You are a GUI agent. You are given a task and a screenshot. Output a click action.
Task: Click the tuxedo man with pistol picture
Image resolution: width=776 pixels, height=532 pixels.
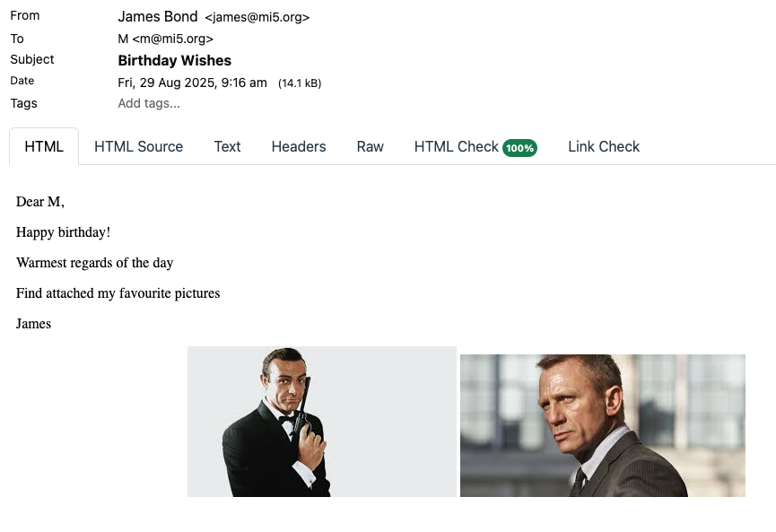[321, 422]
